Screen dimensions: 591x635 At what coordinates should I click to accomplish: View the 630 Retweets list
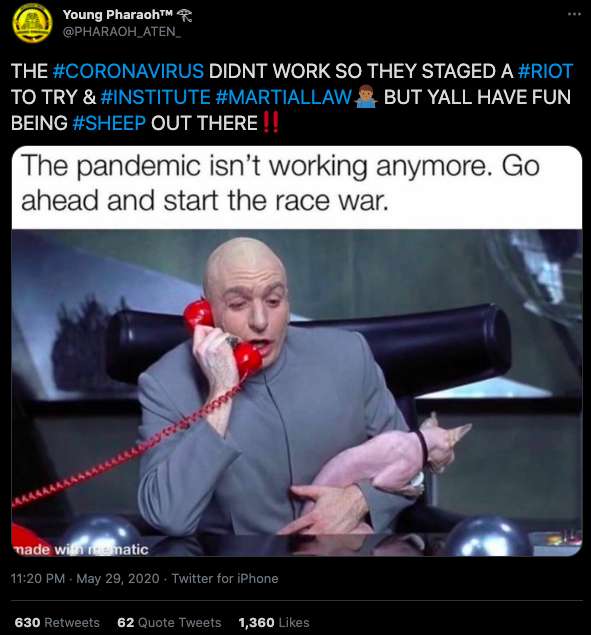click(x=57, y=622)
